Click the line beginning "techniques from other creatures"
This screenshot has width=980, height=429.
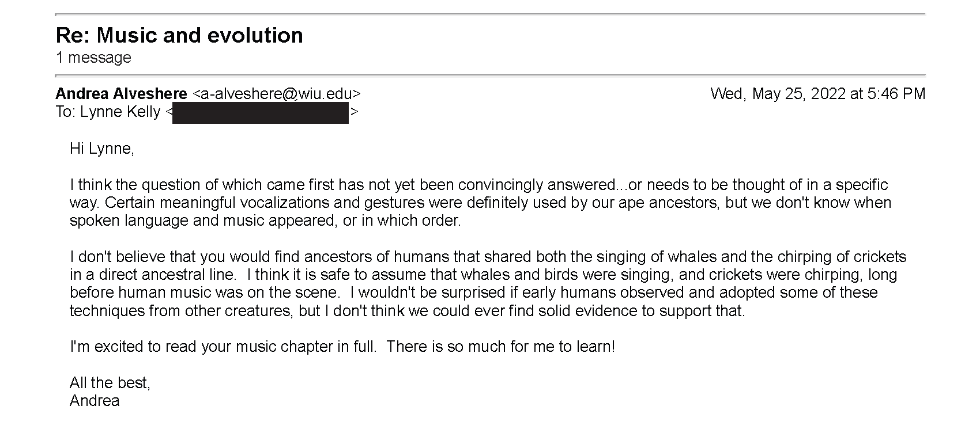pos(408,311)
